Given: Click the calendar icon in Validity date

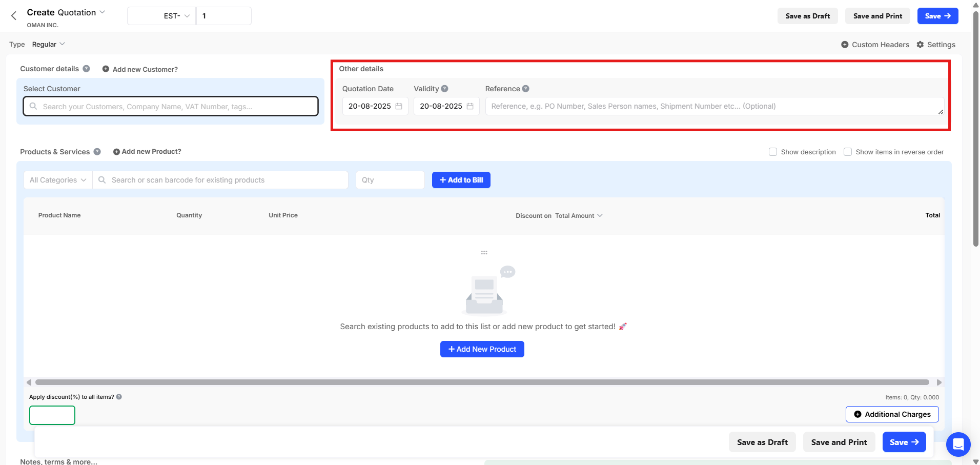Looking at the screenshot, I should [x=470, y=106].
